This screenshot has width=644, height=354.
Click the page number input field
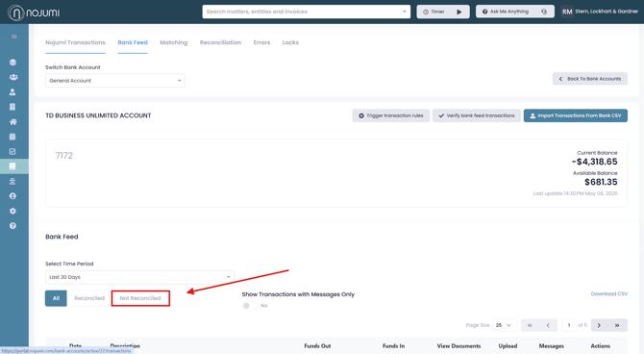(569, 325)
